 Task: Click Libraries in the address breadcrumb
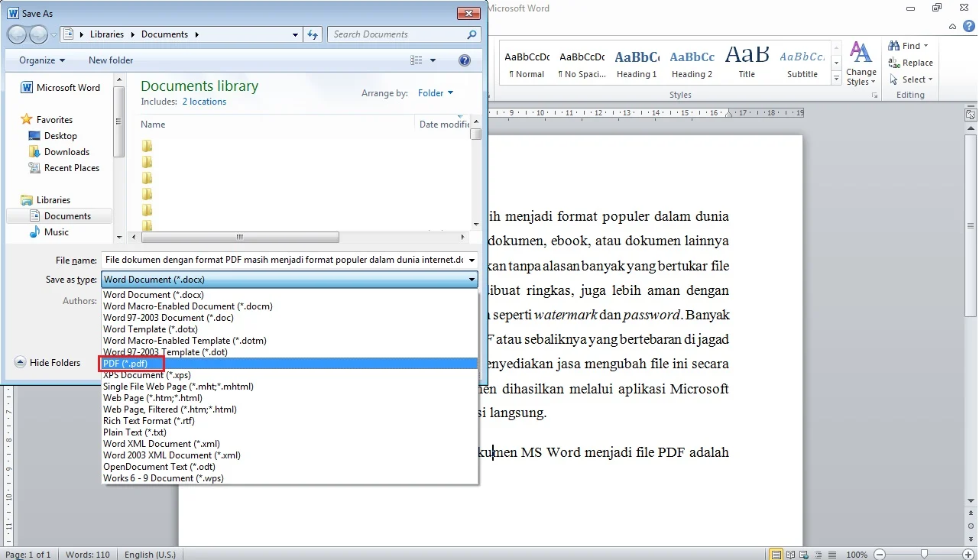[107, 34]
